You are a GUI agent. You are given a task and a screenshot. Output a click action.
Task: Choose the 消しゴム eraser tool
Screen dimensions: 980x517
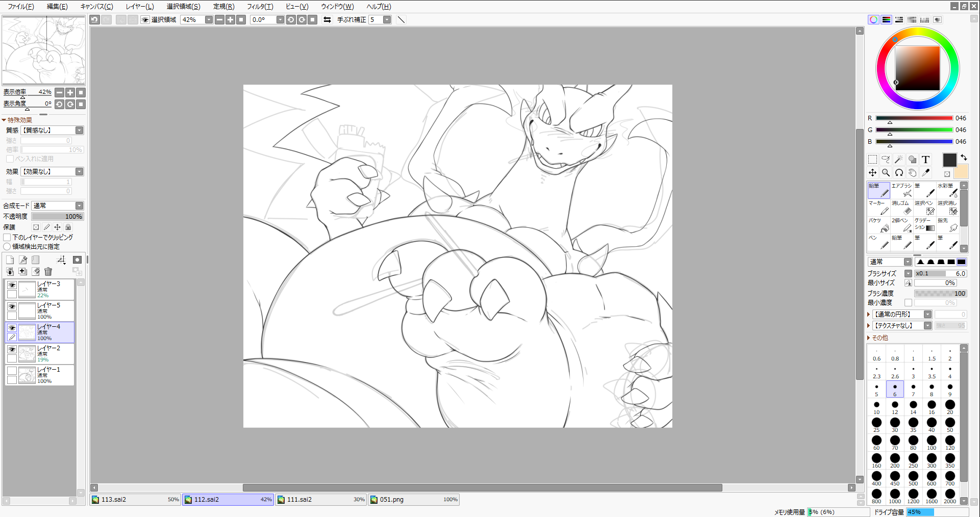(x=901, y=208)
